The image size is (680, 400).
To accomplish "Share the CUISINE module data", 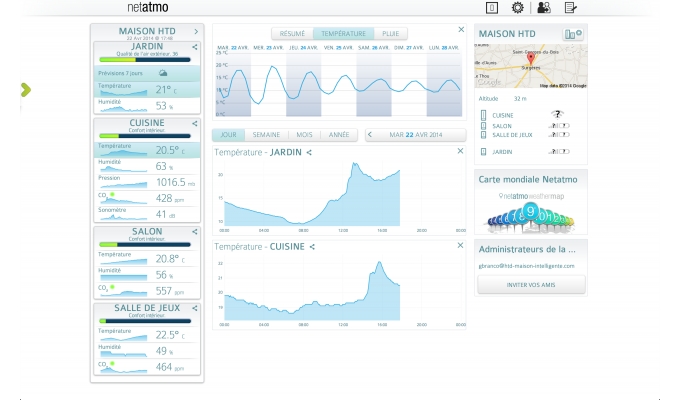I will pos(194,124).
